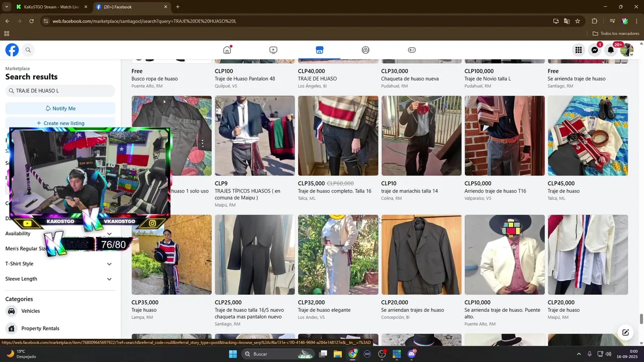Open the Puente Alto CLP10,000 listing photo
Image resolution: width=644 pixels, height=362 pixels.
(505, 255)
